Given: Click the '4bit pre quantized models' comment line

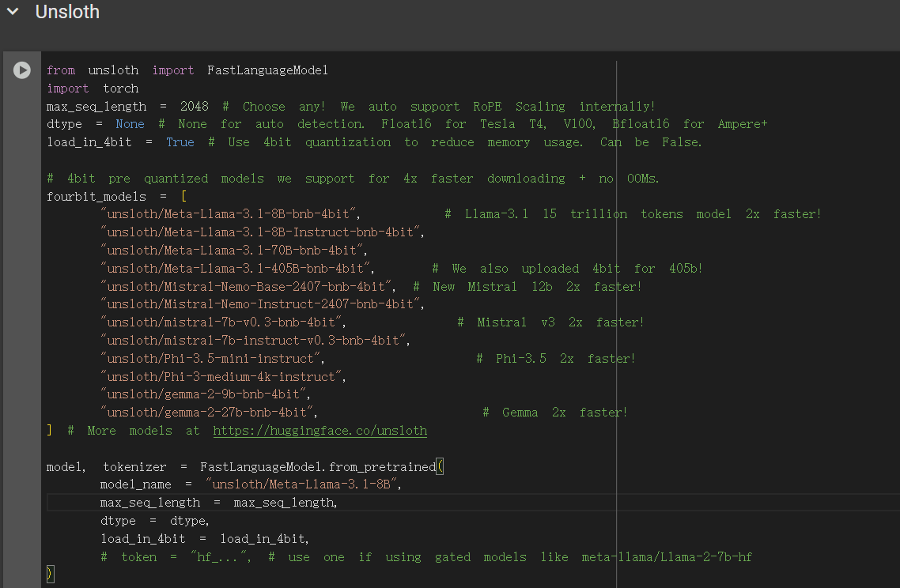Looking at the screenshot, I should click(x=353, y=179).
